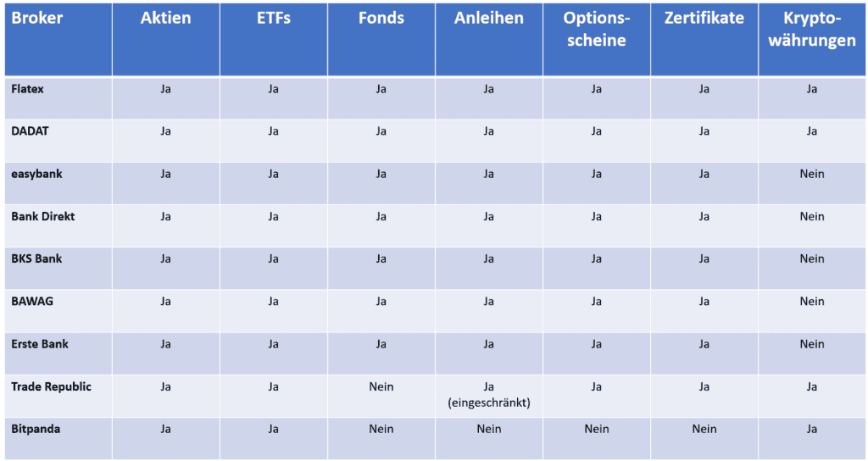Select Bitpanda's 'Nein' cell under Zertifikate
The height and width of the screenshot is (461, 868).
tap(704, 429)
